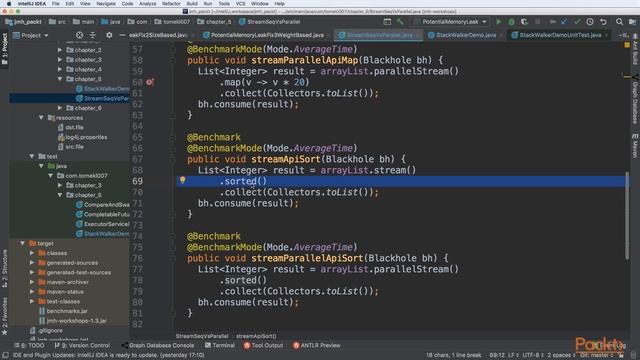Click streamApiSort() in editor breadcrumb

[x=256, y=336]
